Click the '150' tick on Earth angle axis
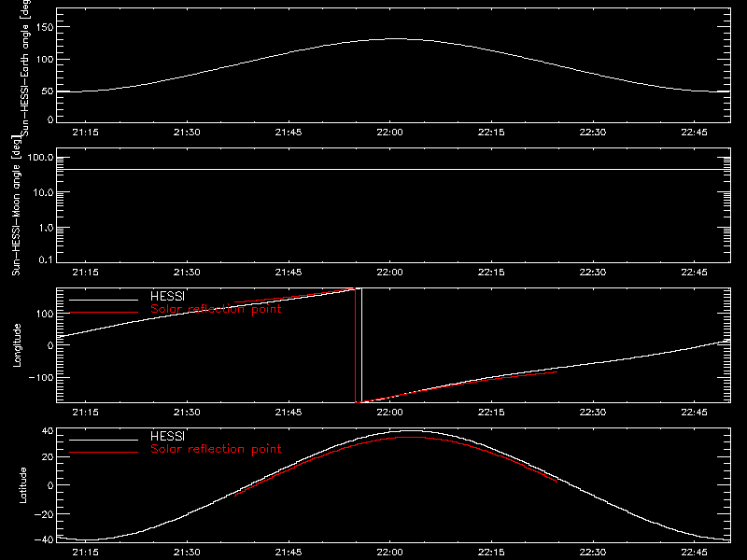Image resolution: width=747 pixels, height=560 pixels. [x=45, y=27]
